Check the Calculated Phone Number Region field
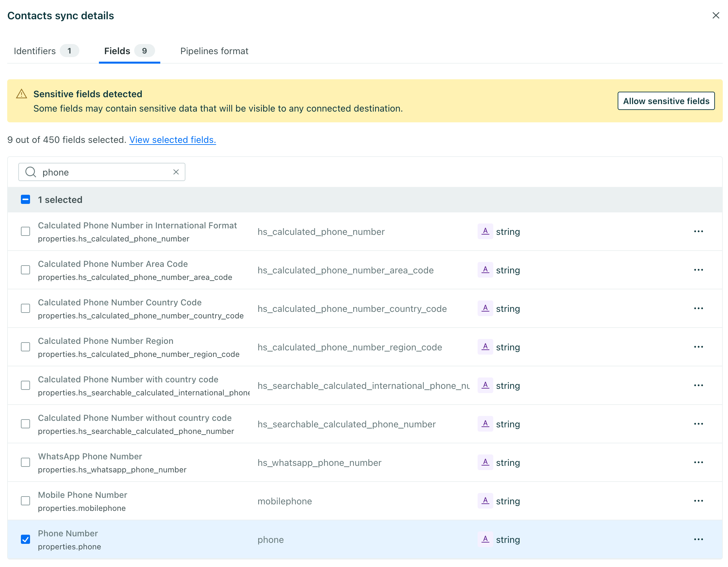 click(x=25, y=347)
